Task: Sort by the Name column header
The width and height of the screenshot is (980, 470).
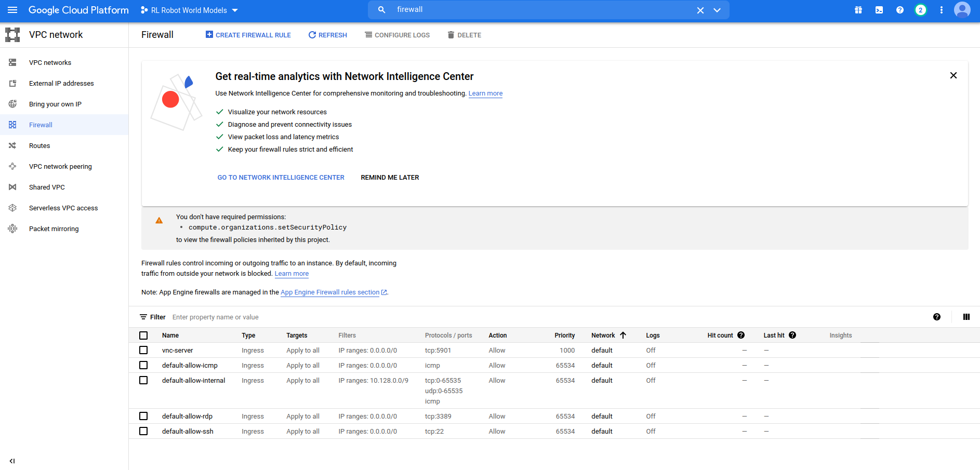Action: pos(170,335)
